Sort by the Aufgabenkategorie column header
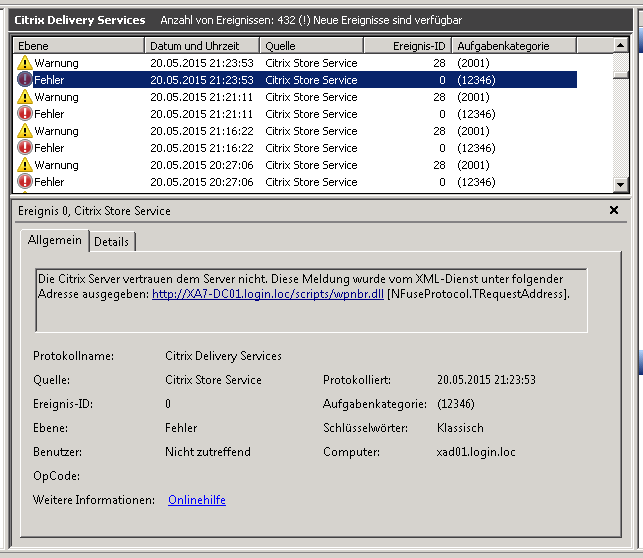 pyautogui.click(x=514, y=46)
